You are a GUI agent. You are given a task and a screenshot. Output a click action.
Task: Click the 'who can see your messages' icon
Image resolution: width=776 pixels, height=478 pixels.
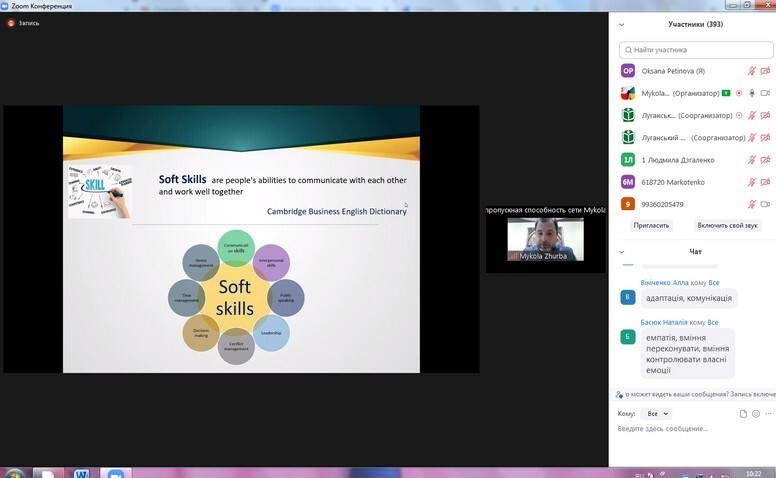[619, 394]
